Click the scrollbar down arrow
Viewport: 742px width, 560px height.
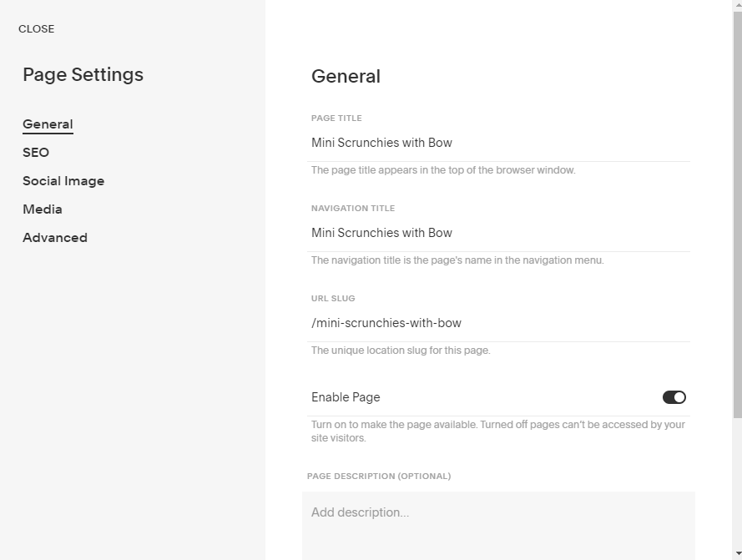pyautogui.click(x=737, y=555)
